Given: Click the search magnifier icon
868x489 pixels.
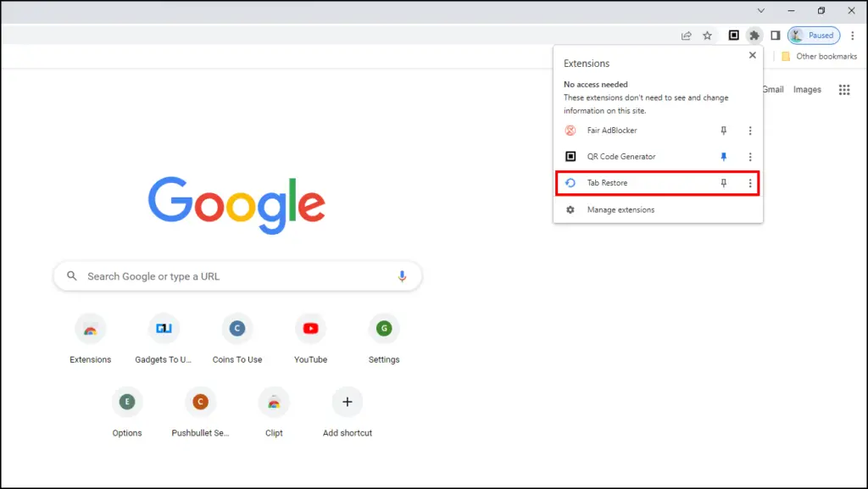Looking at the screenshot, I should pyautogui.click(x=72, y=275).
